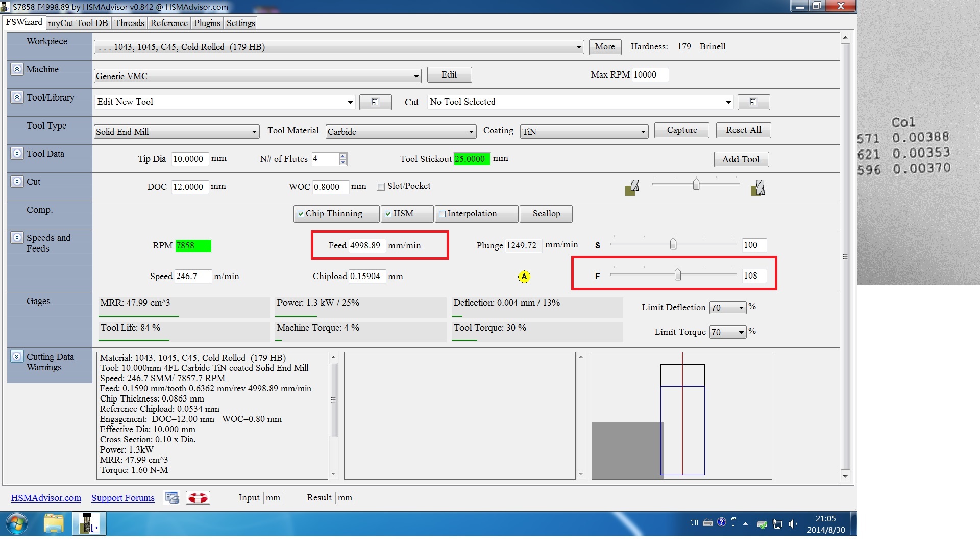Viewport: 980px width, 551px height.
Task: Click the Add Tool button
Action: tap(741, 159)
